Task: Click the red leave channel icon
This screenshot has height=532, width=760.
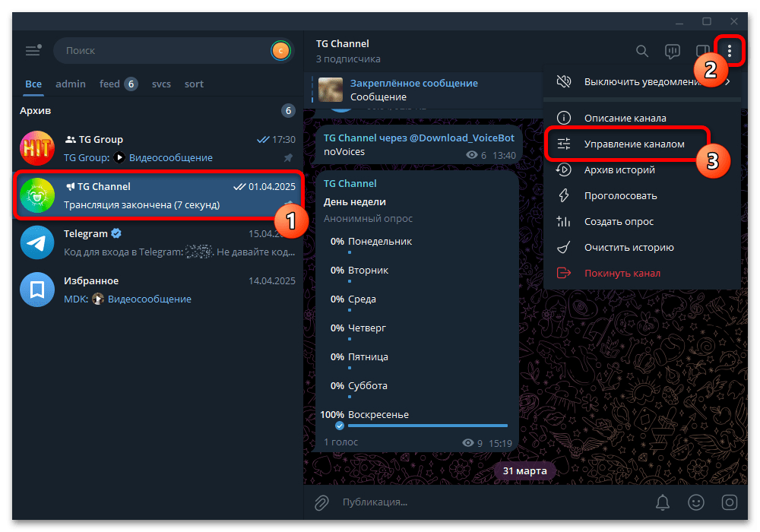Action: pyautogui.click(x=564, y=274)
